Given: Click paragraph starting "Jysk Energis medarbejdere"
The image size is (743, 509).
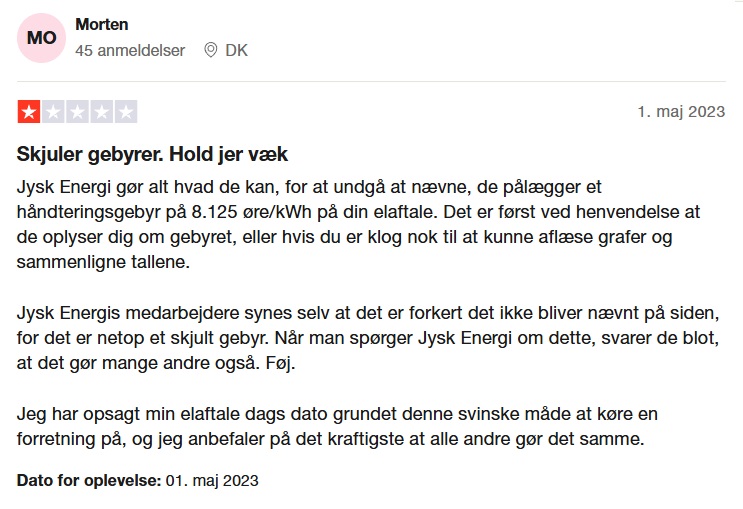Looking at the screenshot, I should (x=368, y=338).
